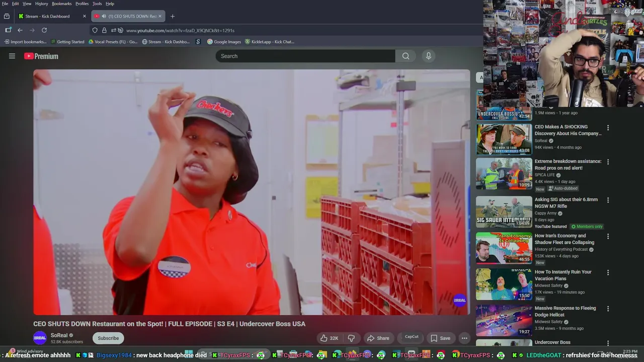Open options for Asking SIG video
This screenshot has height=362, width=644.
608,200
